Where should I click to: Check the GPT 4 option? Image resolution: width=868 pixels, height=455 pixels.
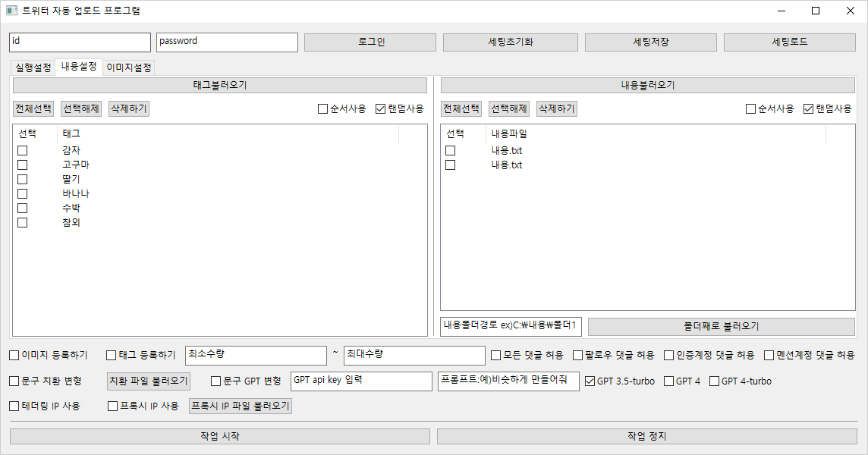coord(668,381)
